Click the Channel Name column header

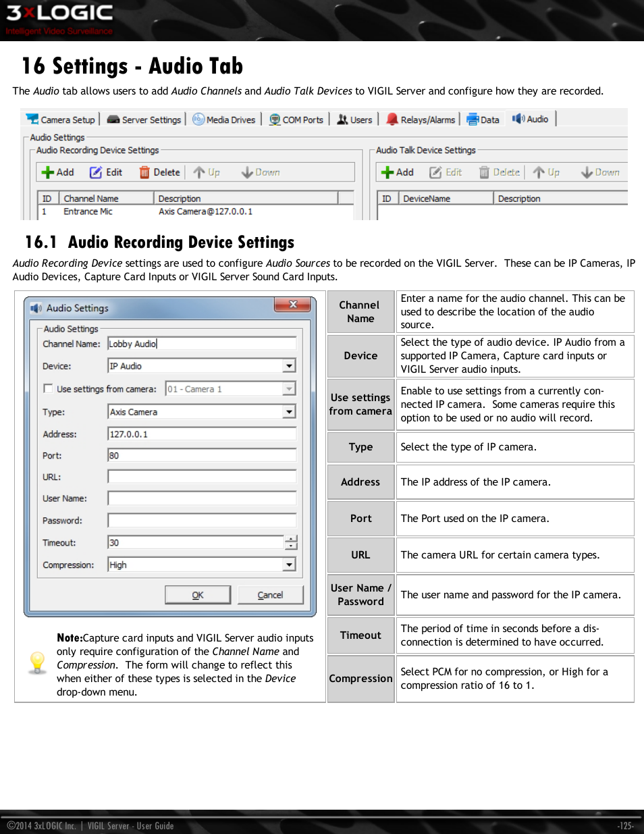point(106,199)
